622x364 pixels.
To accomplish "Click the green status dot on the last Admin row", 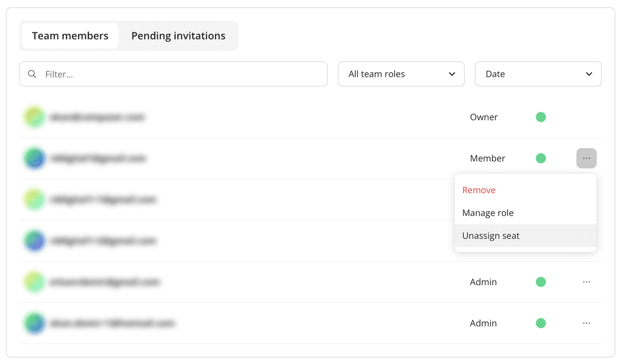I will point(540,323).
